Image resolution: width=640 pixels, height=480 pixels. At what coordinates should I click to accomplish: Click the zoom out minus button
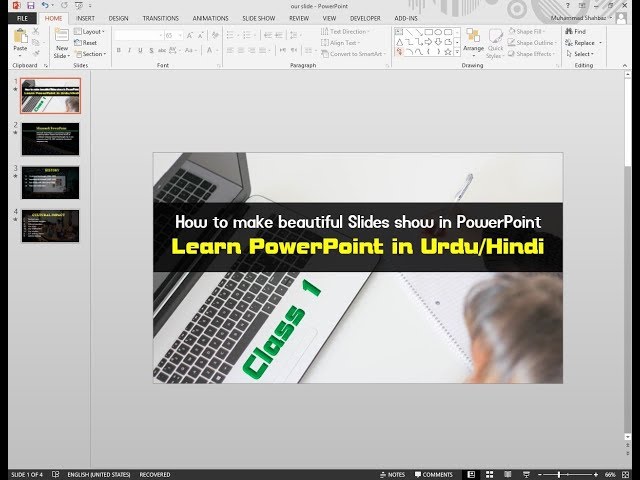tap(540, 474)
